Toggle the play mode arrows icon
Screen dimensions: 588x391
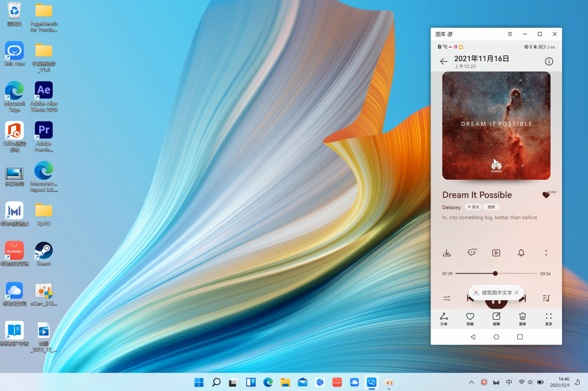click(447, 298)
